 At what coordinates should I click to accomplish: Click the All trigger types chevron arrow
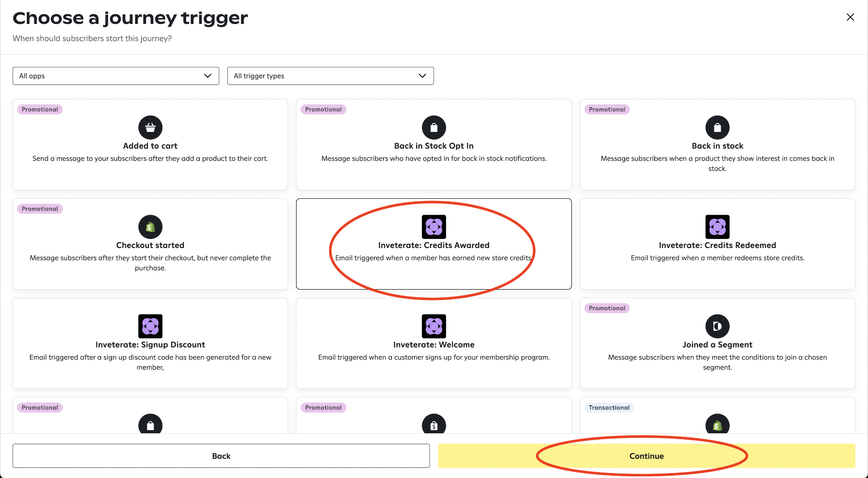pyautogui.click(x=422, y=76)
